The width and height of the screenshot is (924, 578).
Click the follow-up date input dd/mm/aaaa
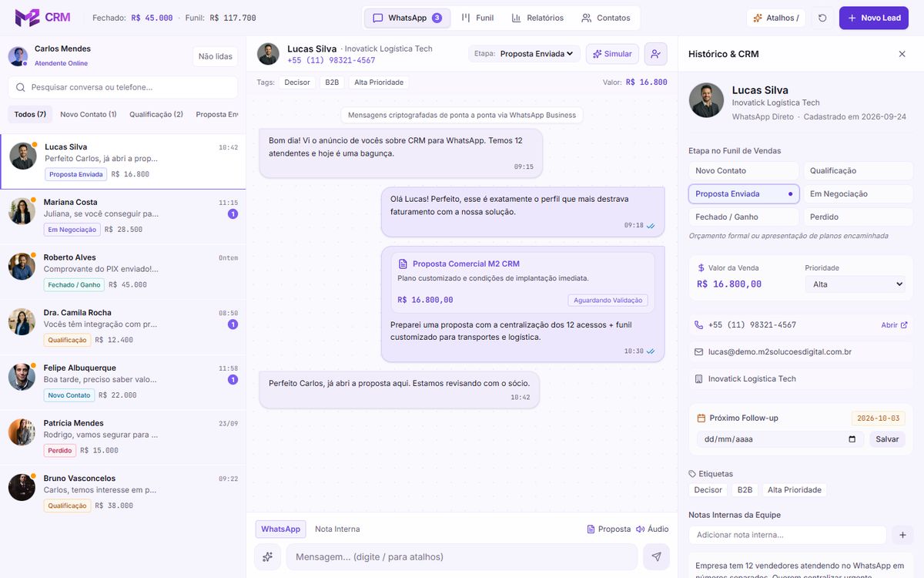point(781,439)
